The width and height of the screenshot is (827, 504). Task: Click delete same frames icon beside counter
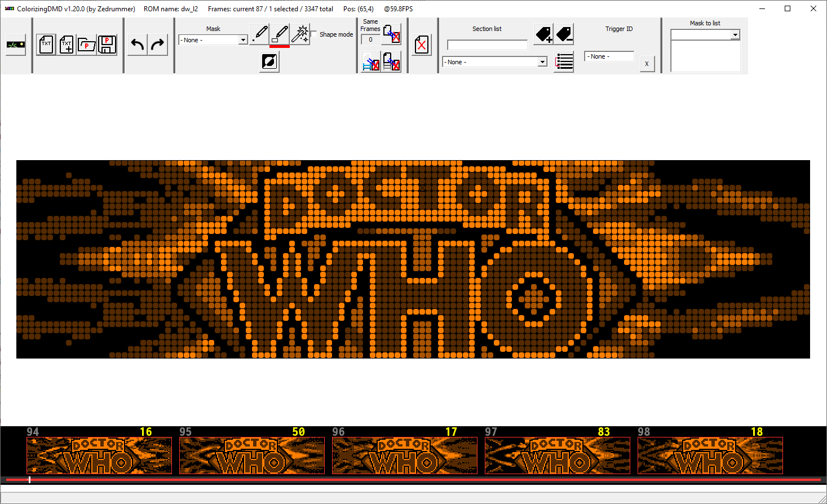pos(392,34)
